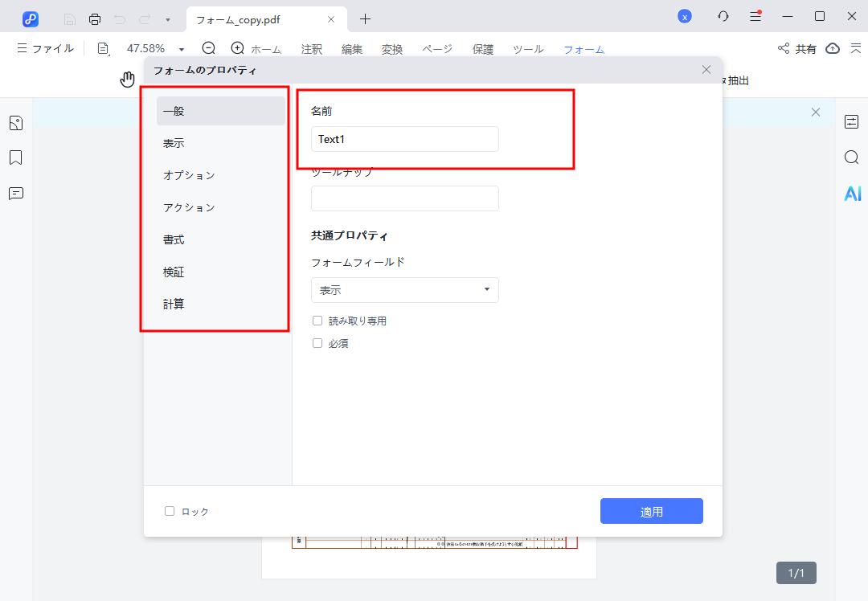Open the search icon in the right sidebar

point(851,157)
